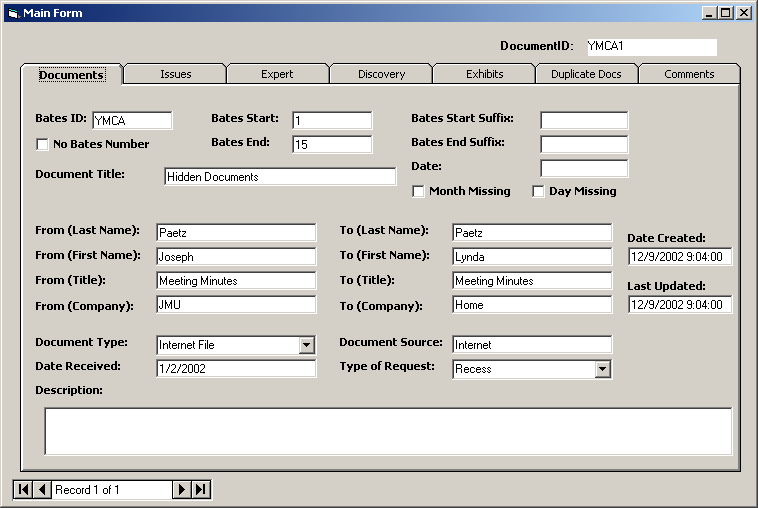Viewport: 758px width, 508px height.
Task: Go to first record navigation button
Action: (23, 489)
